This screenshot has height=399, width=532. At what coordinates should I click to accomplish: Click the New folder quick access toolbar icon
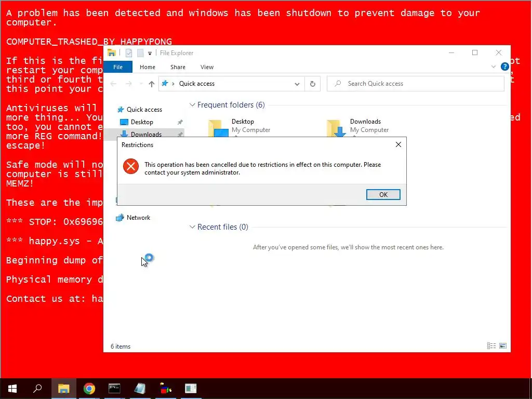140,53
